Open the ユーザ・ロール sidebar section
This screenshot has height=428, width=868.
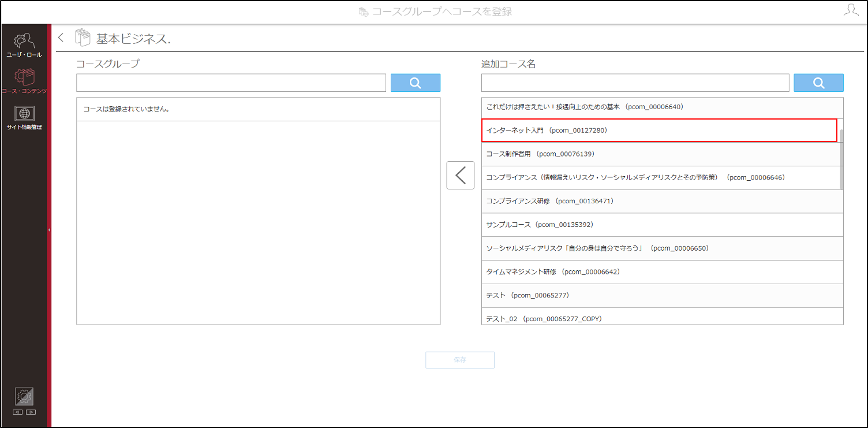[24, 45]
